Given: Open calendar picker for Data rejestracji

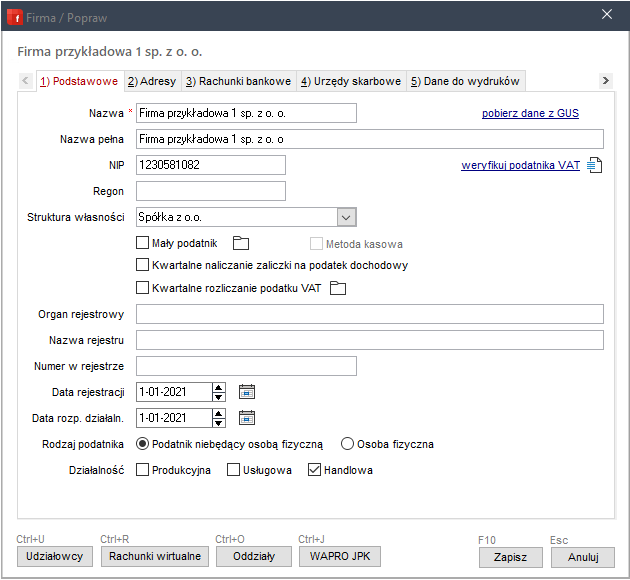Looking at the screenshot, I should [248, 392].
